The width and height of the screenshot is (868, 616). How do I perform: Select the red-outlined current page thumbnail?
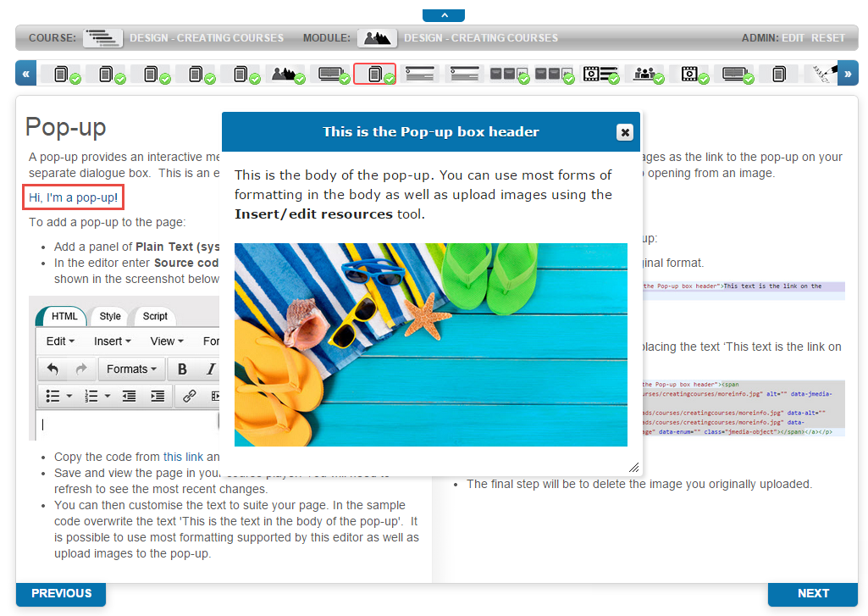[x=374, y=75]
